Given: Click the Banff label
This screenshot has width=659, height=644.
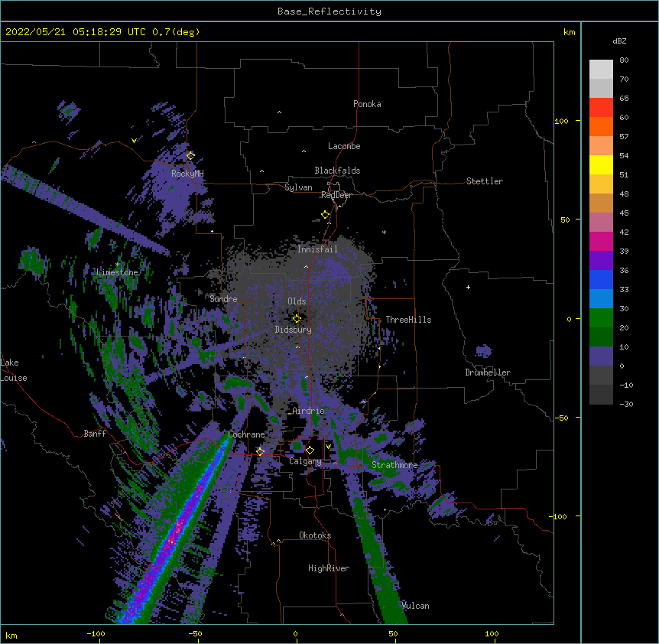Looking at the screenshot, I should (x=95, y=434).
